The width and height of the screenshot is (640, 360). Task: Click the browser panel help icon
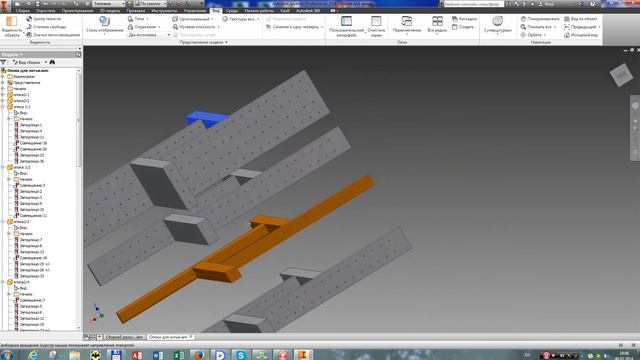coord(78,54)
